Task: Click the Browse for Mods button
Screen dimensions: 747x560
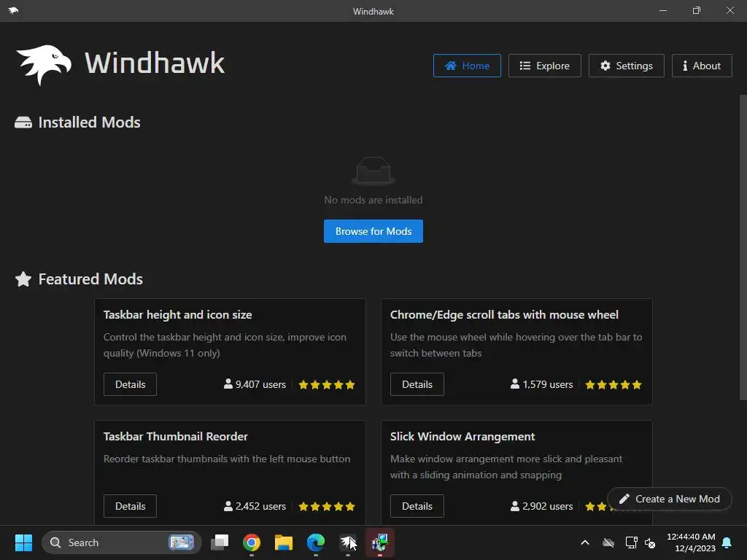Action: (x=373, y=231)
